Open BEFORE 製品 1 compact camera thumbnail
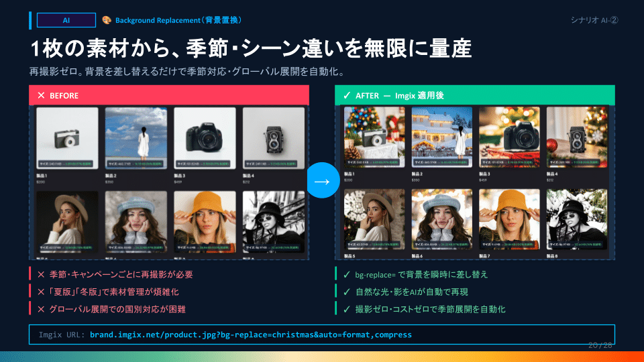The height and width of the screenshot is (362, 644). pos(67,138)
